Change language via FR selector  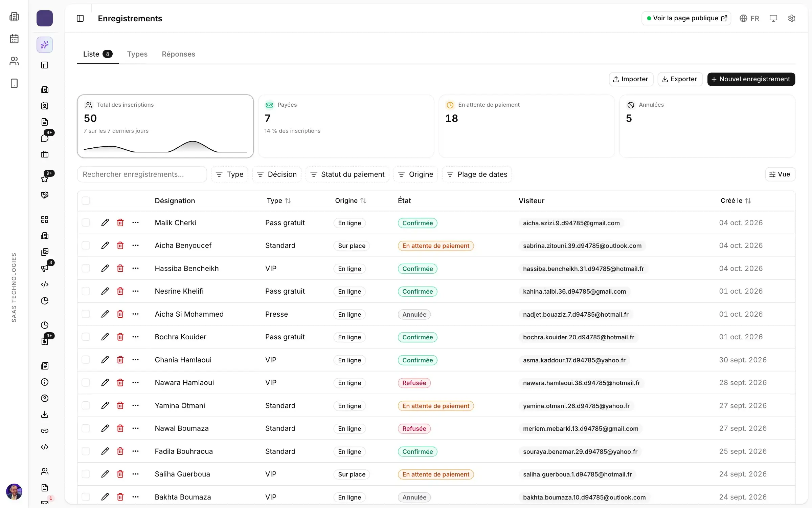tap(750, 18)
